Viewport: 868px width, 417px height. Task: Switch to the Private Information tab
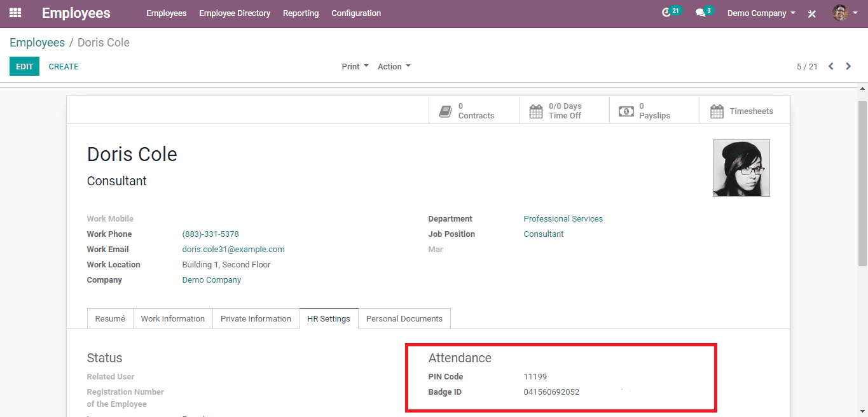pyautogui.click(x=256, y=318)
